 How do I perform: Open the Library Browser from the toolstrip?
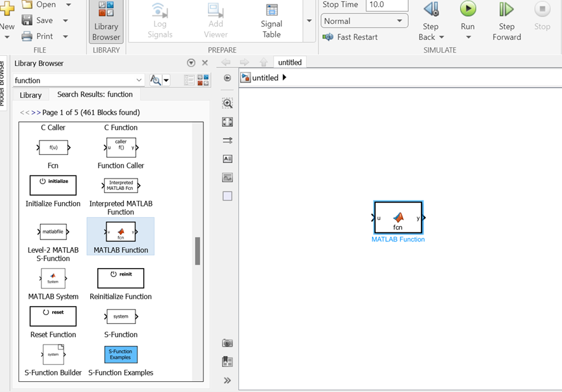(x=106, y=22)
